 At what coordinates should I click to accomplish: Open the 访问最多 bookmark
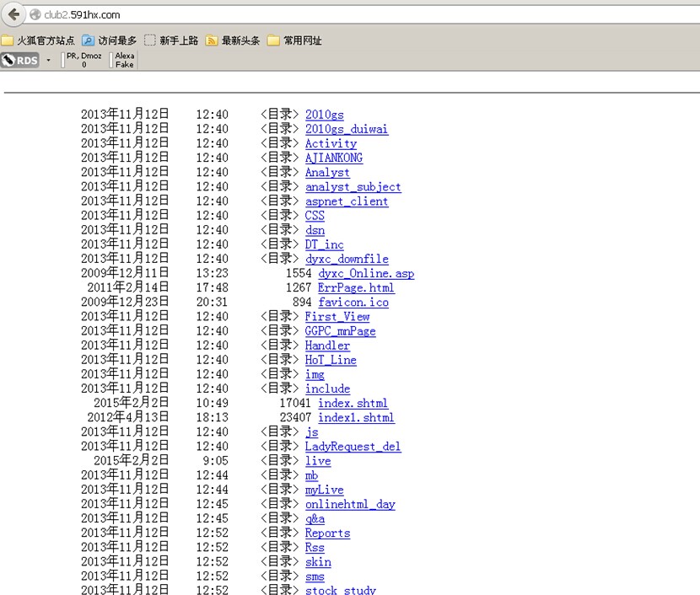pyautogui.click(x=110, y=40)
